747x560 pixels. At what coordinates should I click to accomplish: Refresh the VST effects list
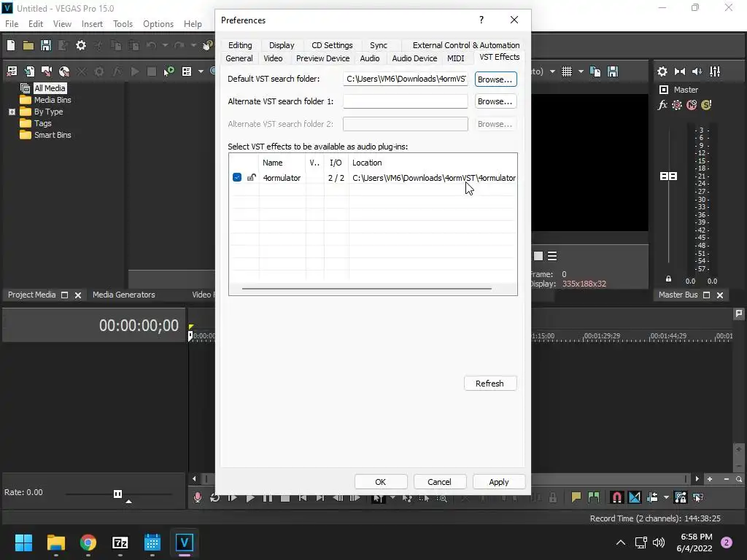tap(490, 384)
